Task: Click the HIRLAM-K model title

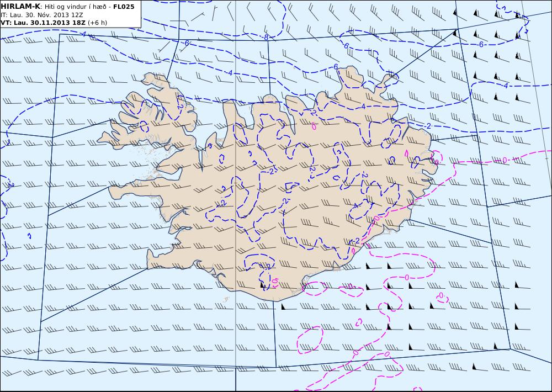Action: (20, 7)
